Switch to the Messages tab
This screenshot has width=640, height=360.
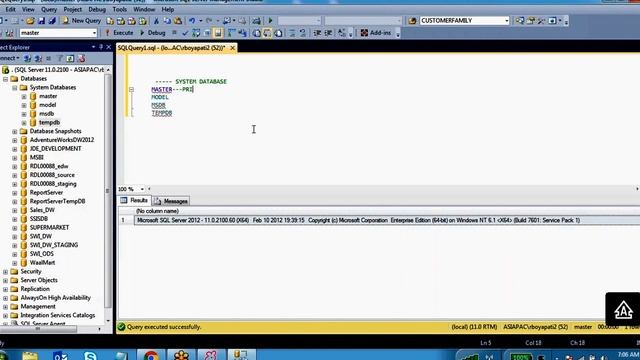click(171, 201)
